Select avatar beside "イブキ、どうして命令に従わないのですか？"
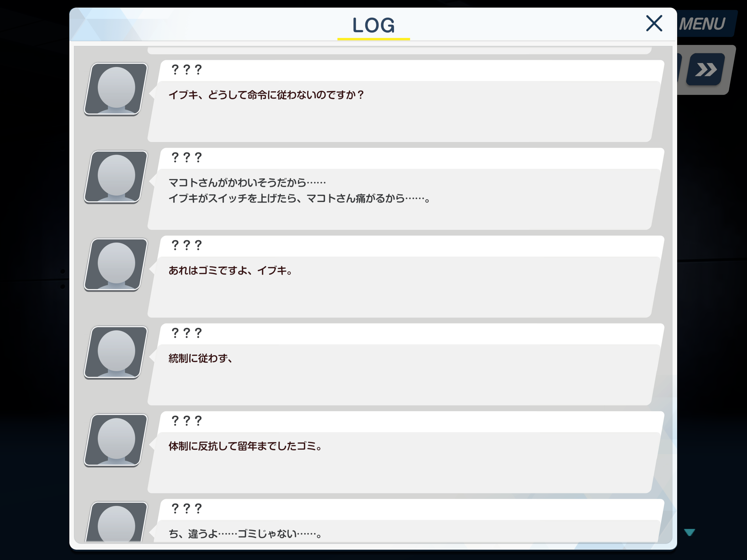Screen dimensions: 747x560 pyautogui.click(x=116, y=89)
